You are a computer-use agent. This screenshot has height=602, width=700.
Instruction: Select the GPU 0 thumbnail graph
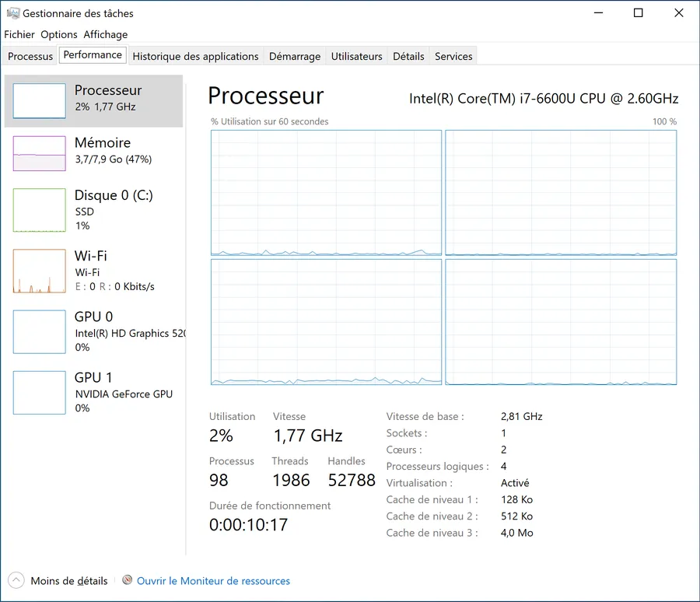click(x=40, y=331)
